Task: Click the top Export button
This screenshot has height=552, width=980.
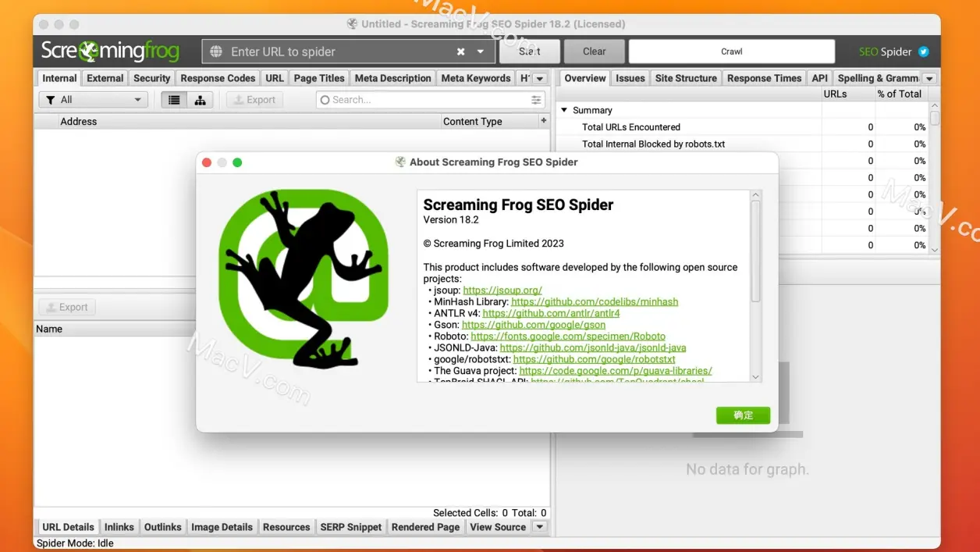Action: 254,100
